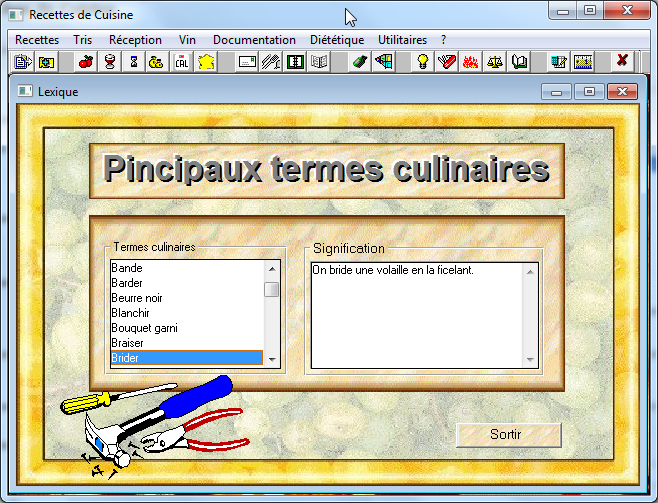Click the blue and yellow filmstrip icon
Image resolution: width=658 pixels, height=503 pixels.
583,62
